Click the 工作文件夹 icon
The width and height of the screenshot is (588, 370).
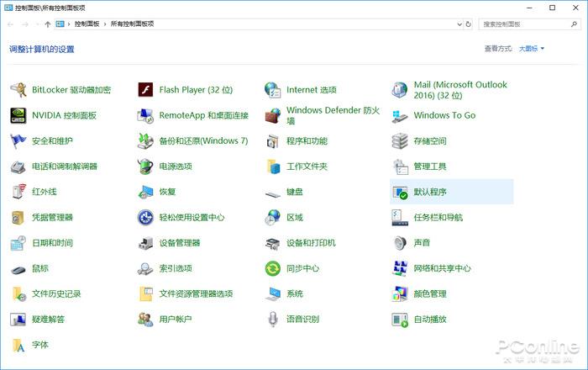[273, 166]
